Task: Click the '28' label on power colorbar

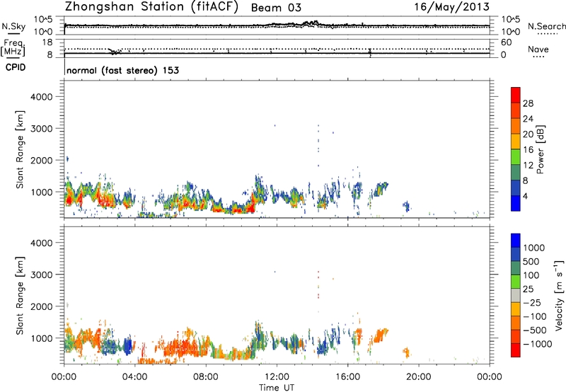Action: pyautogui.click(x=528, y=103)
